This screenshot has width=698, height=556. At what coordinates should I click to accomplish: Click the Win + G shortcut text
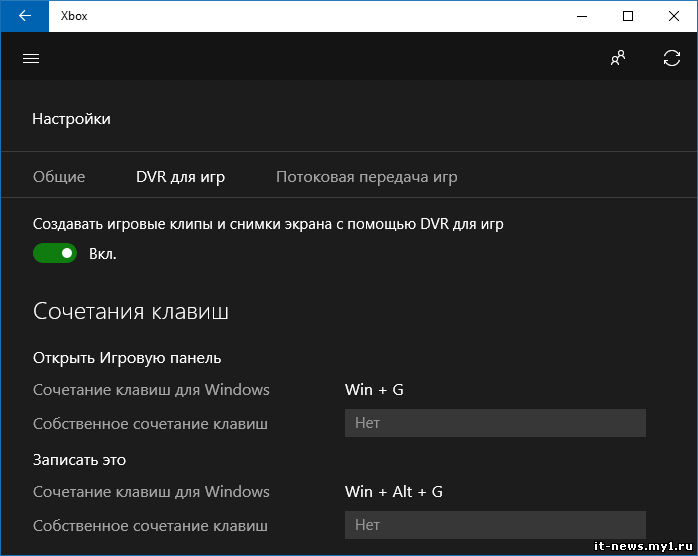click(x=374, y=390)
